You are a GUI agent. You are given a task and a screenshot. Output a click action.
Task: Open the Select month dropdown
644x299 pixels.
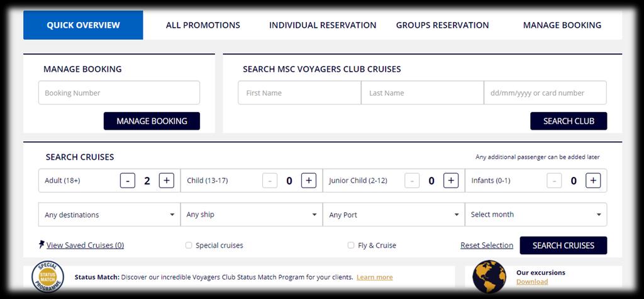pyautogui.click(x=536, y=214)
